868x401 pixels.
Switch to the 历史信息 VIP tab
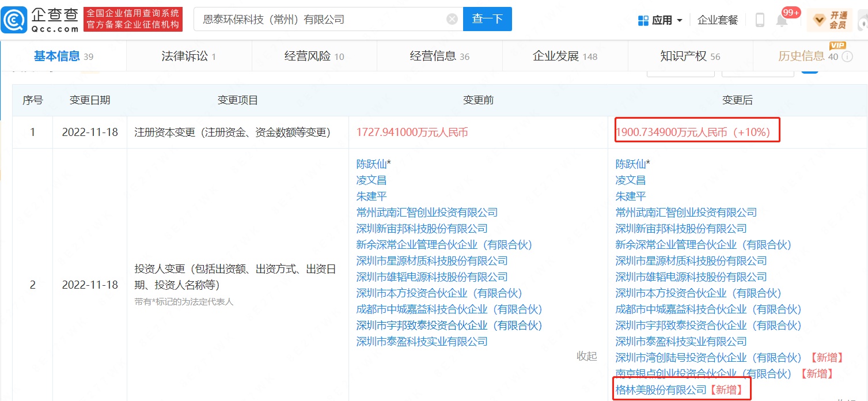808,56
